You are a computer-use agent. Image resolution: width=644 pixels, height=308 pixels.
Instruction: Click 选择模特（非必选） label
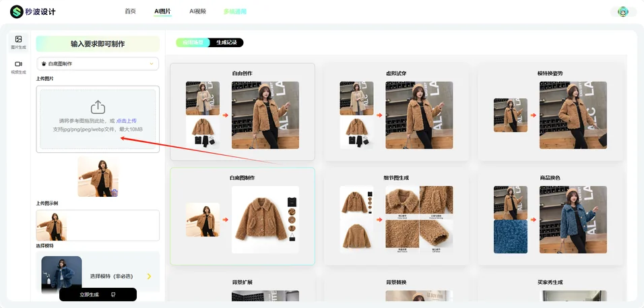point(112,276)
